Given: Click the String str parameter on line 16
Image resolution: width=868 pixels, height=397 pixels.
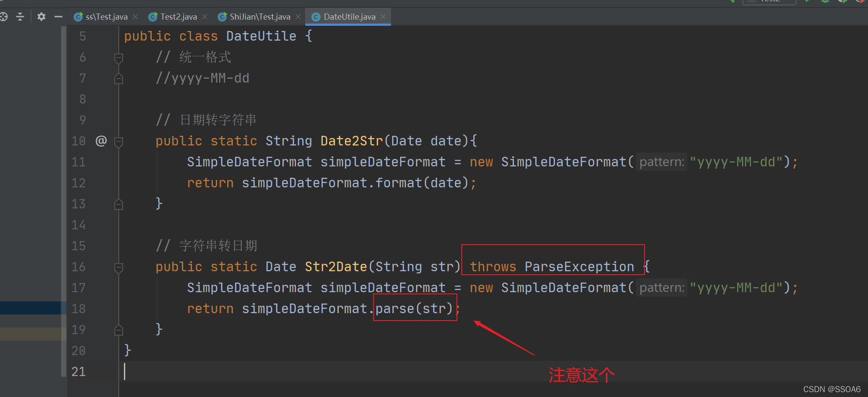Looking at the screenshot, I should click(x=415, y=266).
